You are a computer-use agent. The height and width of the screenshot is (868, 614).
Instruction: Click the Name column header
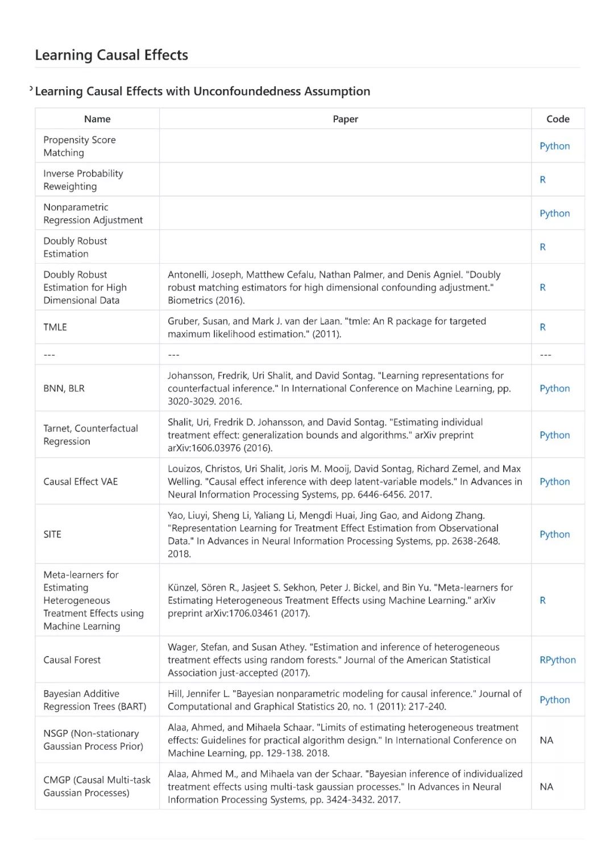point(97,119)
